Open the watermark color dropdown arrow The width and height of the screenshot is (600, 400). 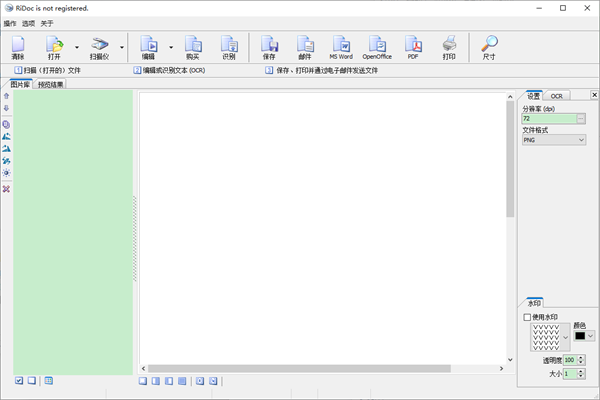[591, 336]
